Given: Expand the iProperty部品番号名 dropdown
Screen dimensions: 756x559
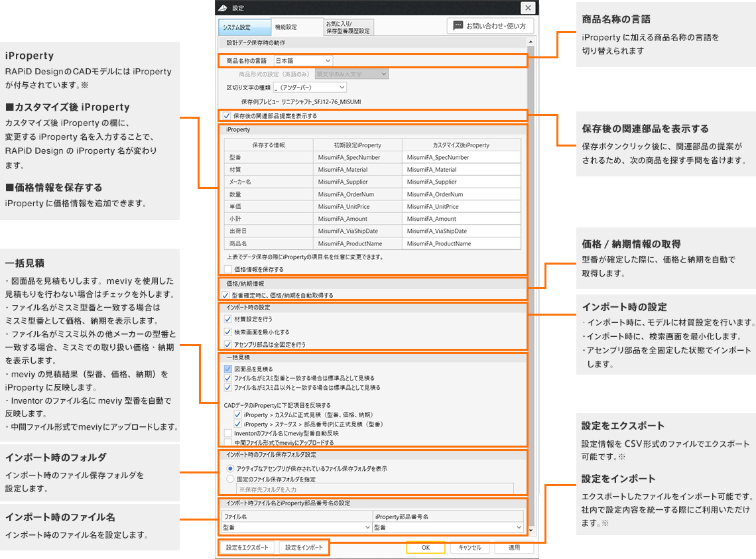Looking at the screenshot, I should (448, 527).
